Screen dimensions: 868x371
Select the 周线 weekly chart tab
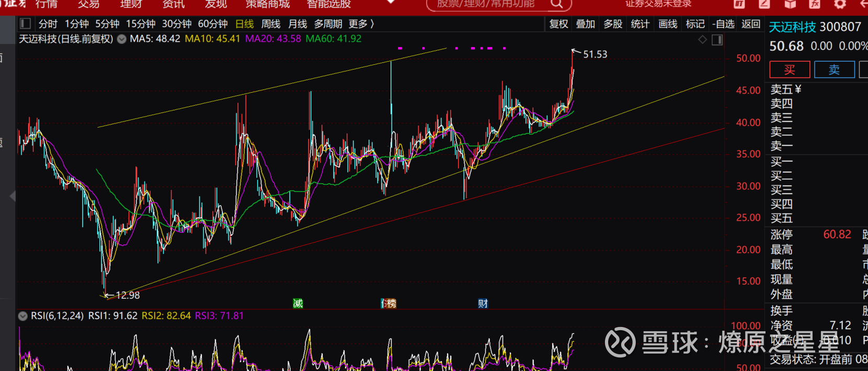(x=271, y=24)
